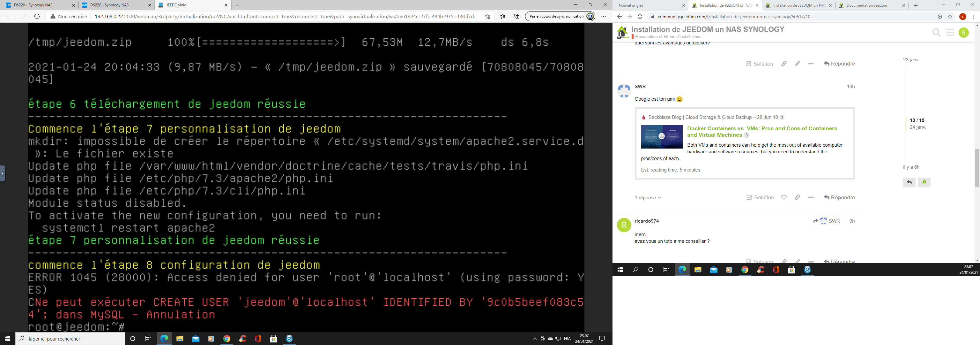The width and height of the screenshot is (980, 345).
Task: Open the Chrome three-dot menu
Action: click(x=973, y=17)
